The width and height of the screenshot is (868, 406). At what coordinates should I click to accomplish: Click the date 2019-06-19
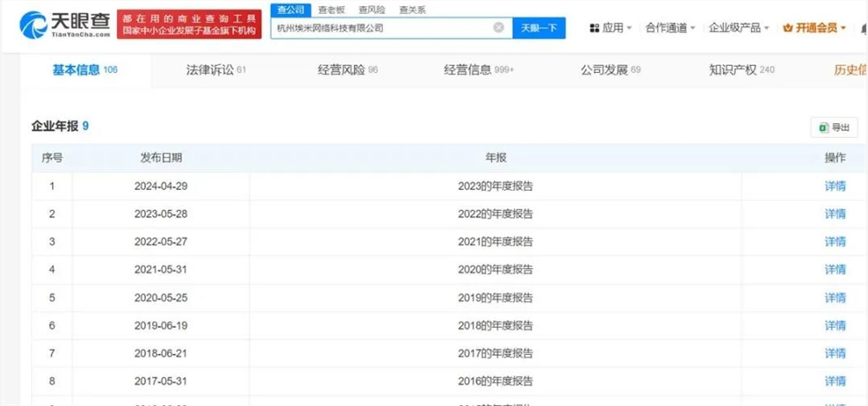[x=161, y=325]
